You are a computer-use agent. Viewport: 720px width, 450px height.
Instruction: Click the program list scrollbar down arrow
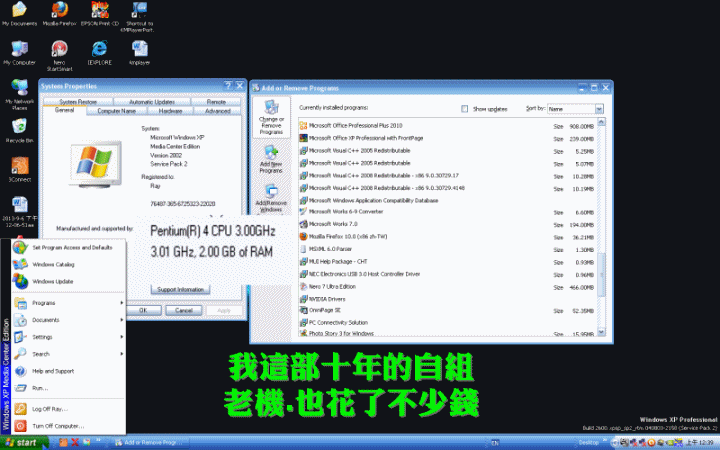[602, 332]
